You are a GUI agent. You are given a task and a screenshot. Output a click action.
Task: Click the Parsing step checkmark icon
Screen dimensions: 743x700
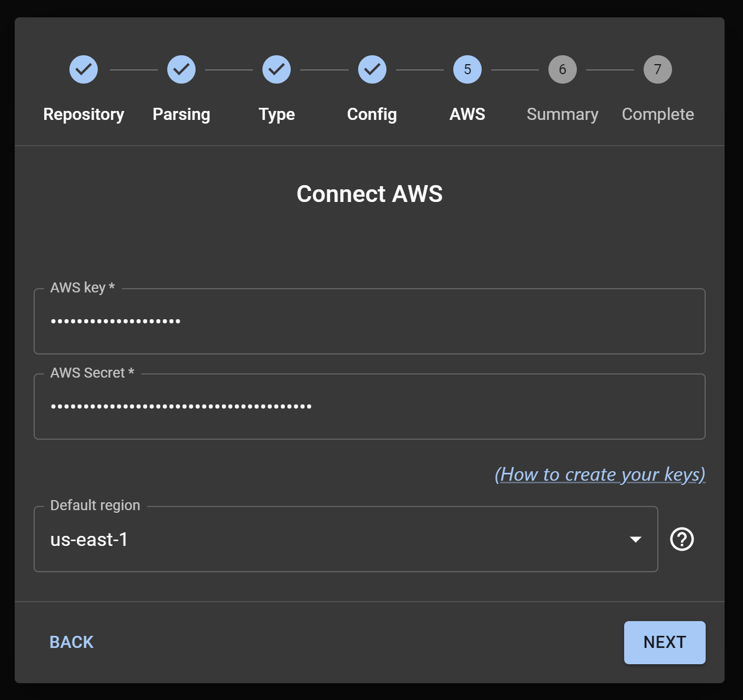coord(181,69)
